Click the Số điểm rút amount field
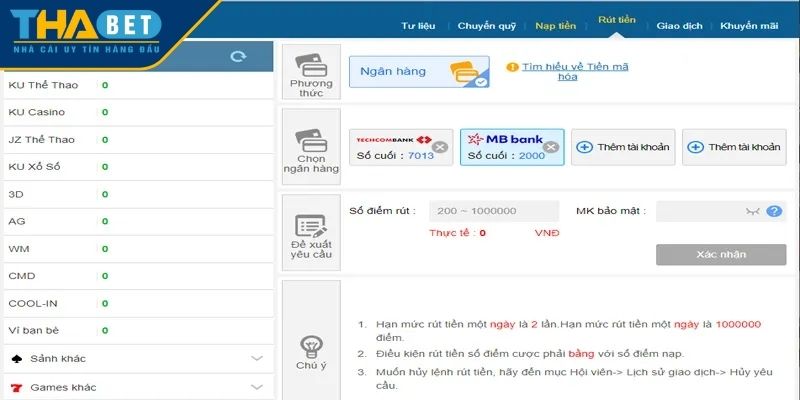The height and width of the screenshot is (400, 800). click(x=494, y=211)
